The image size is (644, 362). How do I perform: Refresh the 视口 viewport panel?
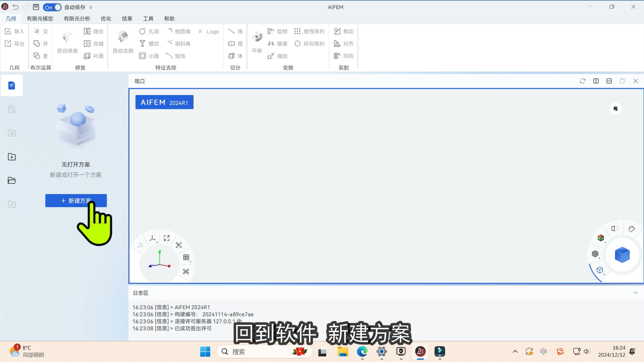pos(583,81)
